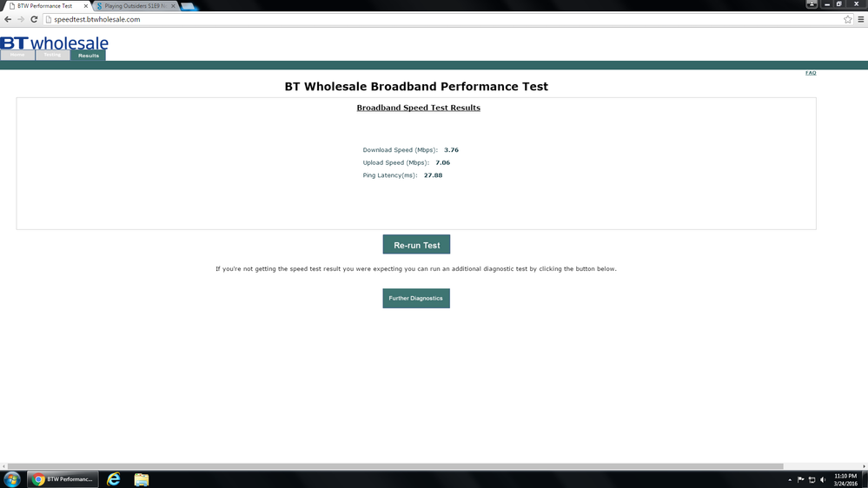Screen dimensions: 868x488
Task: Click the Chrome BTW Performance taskbar button
Action: [x=63, y=479]
